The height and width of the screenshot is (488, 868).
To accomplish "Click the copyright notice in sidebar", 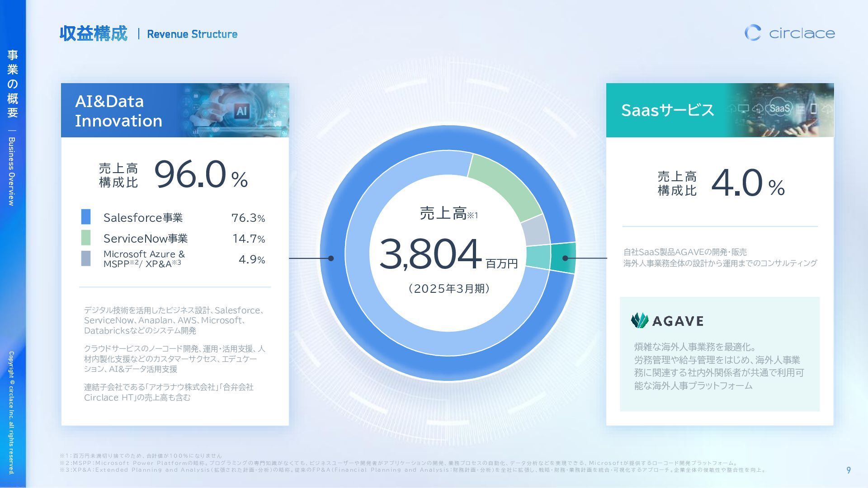I will [12, 413].
